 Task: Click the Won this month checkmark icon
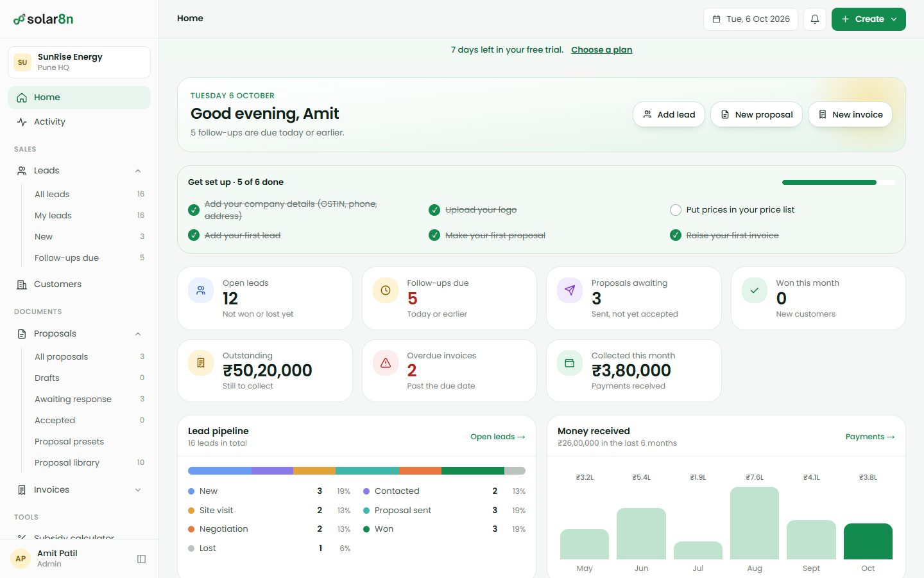[x=755, y=290]
